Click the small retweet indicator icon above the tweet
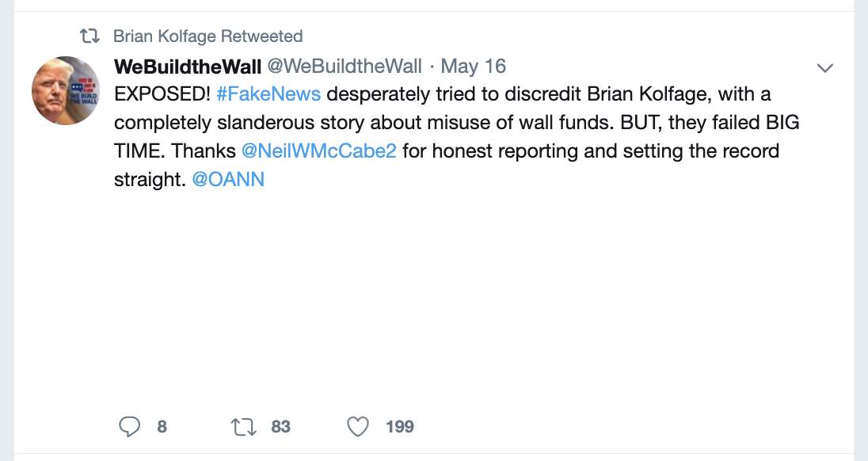The image size is (868, 461). [90, 36]
